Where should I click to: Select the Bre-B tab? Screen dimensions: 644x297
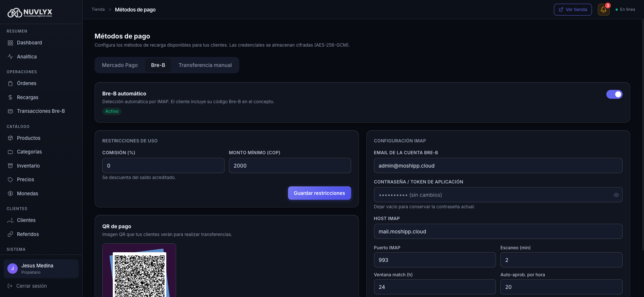pyautogui.click(x=158, y=65)
